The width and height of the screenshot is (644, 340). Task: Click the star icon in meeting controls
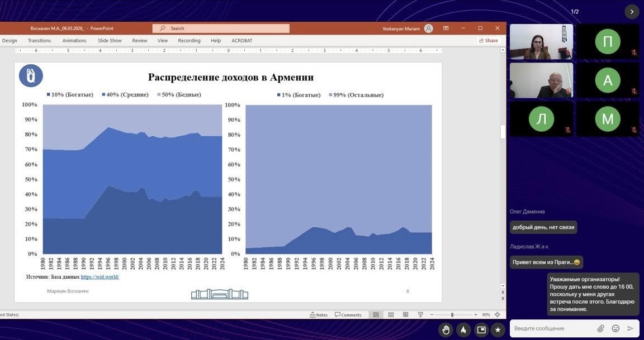(498, 329)
